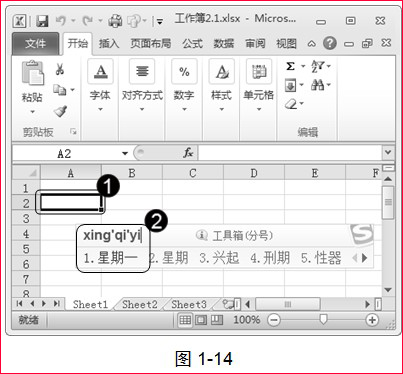
Task: Click the Redo arrow icon
Action: point(87,21)
